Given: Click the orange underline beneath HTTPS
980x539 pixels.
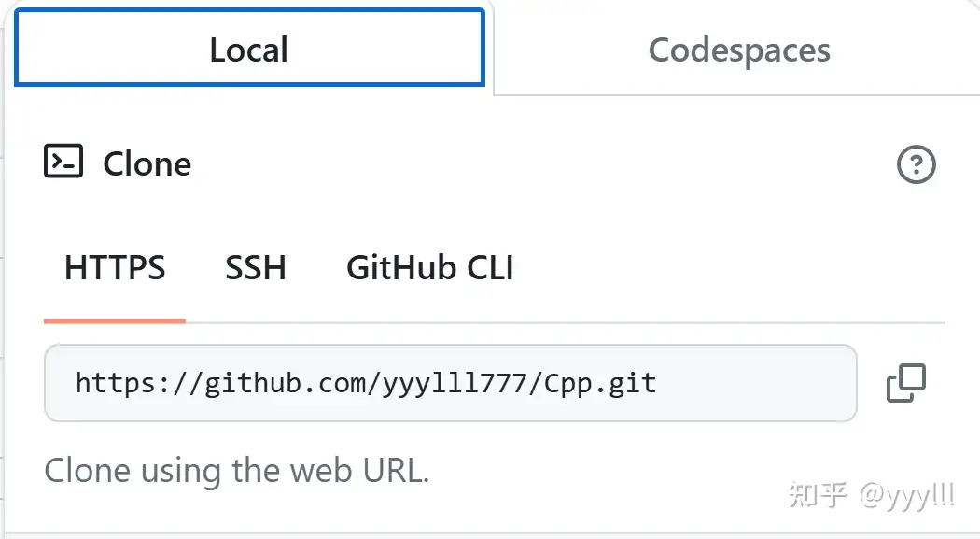Looking at the screenshot, I should click(115, 320).
